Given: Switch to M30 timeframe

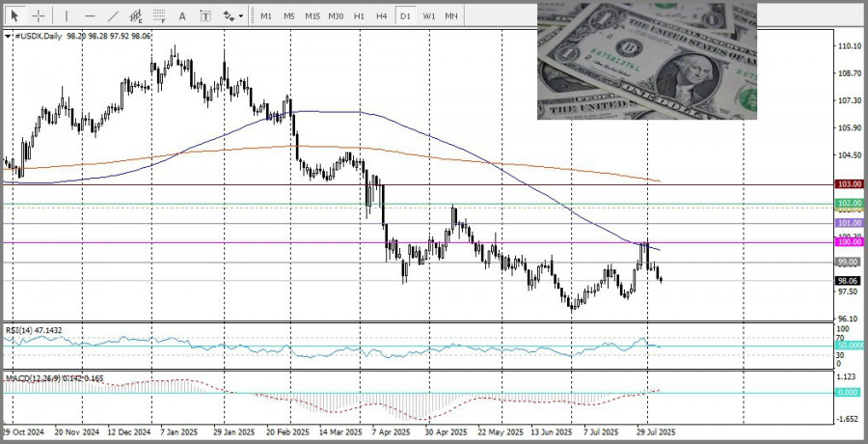Looking at the screenshot, I should tap(336, 16).
